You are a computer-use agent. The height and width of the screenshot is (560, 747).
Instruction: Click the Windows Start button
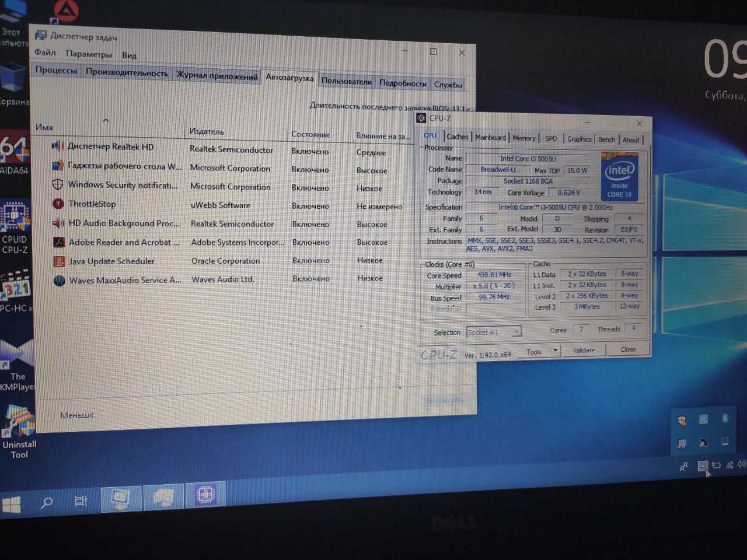tap(11, 503)
